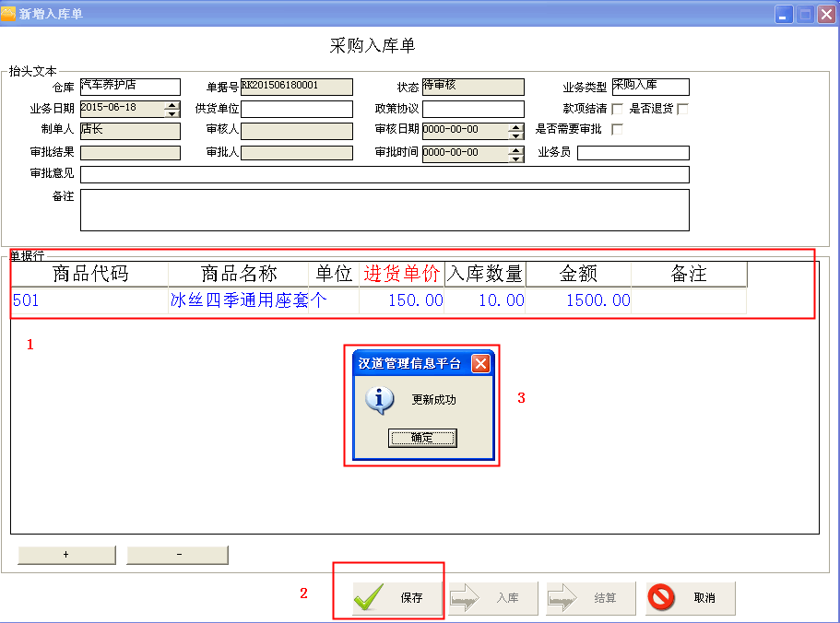Click the gray arrow icon beside 入库
The width and height of the screenshot is (840, 623).
coord(465,598)
